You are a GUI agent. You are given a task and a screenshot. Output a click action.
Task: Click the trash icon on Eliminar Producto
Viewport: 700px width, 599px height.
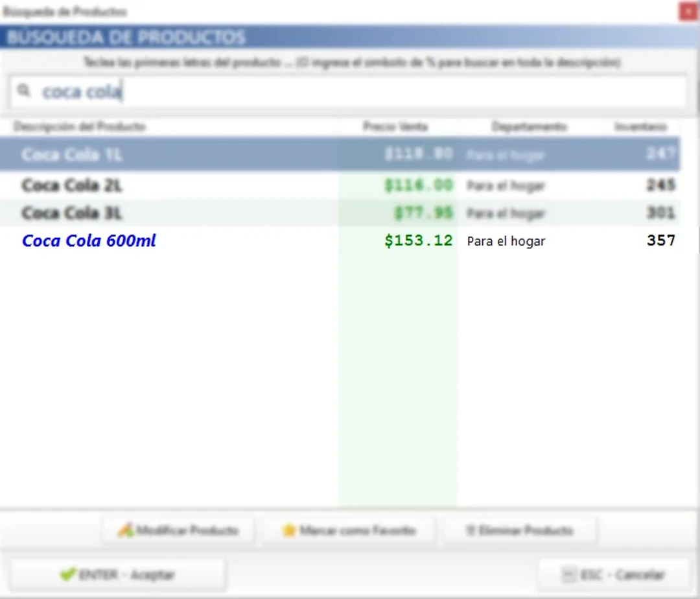pos(471,530)
